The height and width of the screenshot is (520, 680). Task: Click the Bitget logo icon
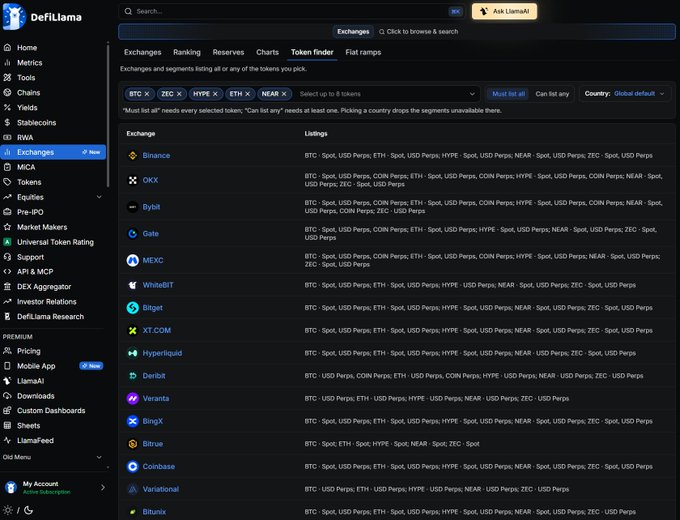click(133, 307)
